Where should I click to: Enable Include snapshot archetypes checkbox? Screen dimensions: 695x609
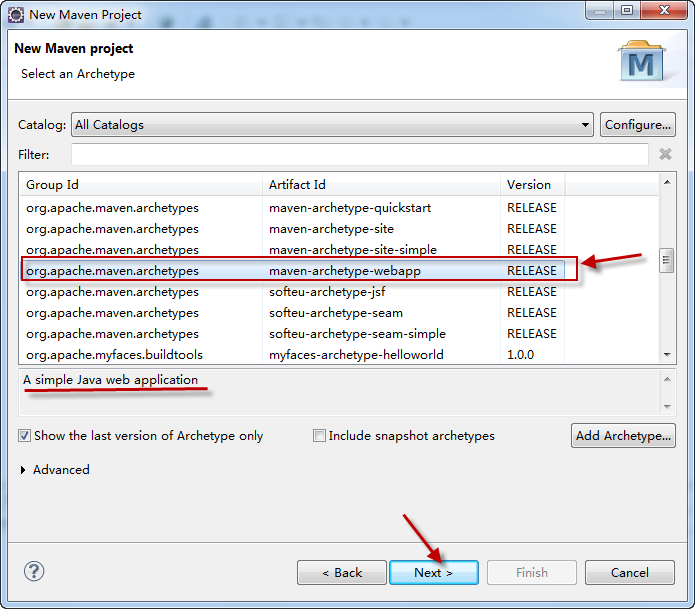[319, 436]
